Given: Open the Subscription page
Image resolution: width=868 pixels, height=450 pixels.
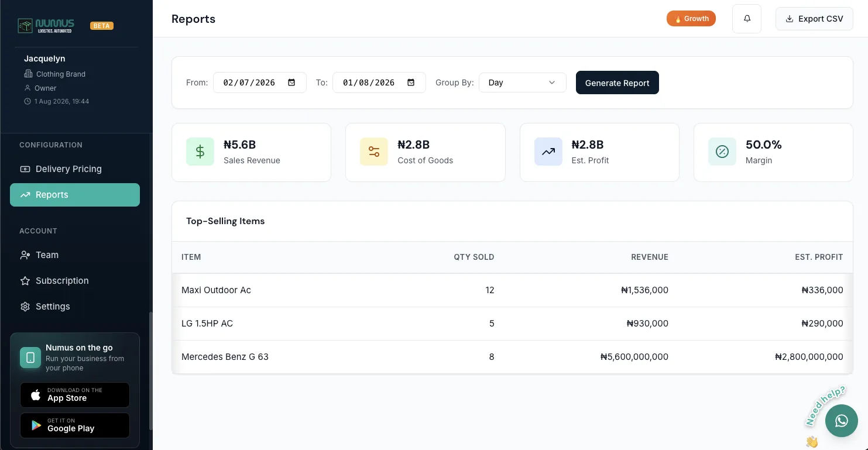Looking at the screenshot, I should [x=75, y=281].
